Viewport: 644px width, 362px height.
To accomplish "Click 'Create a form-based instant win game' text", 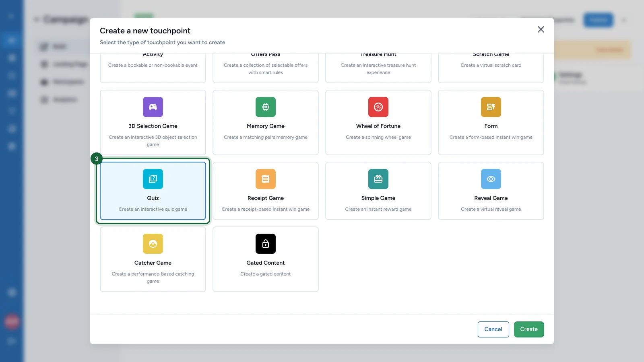I will (491, 137).
